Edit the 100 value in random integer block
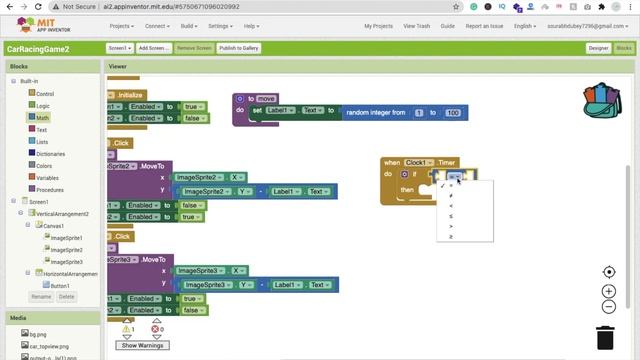 pyautogui.click(x=453, y=113)
